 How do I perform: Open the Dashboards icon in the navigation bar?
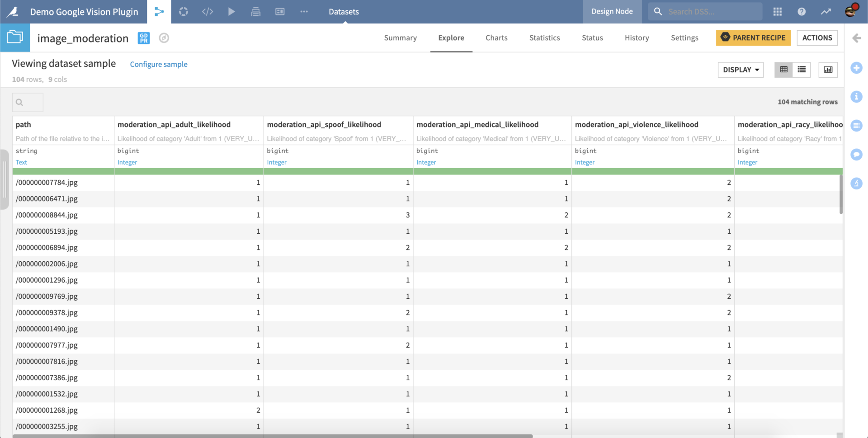[280, 11]
